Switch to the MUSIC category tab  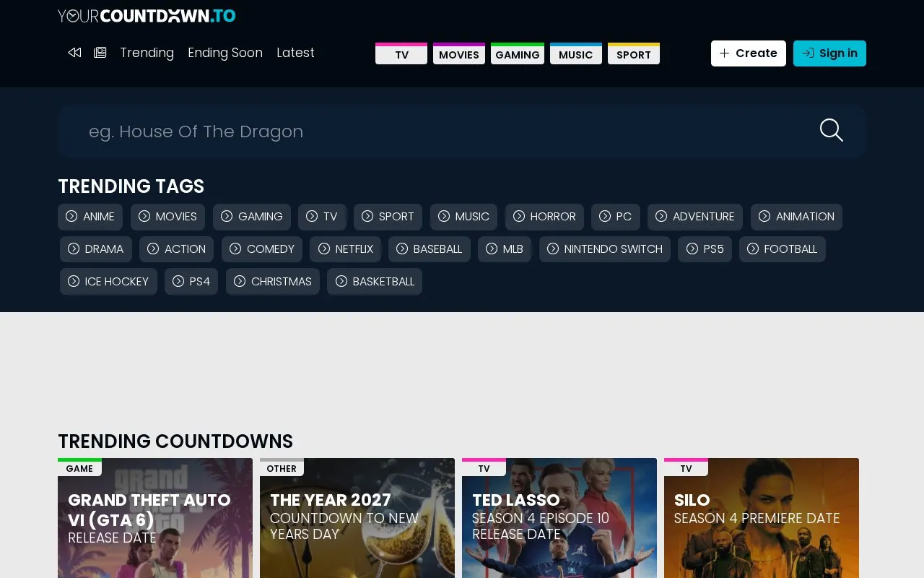point(576,54)
